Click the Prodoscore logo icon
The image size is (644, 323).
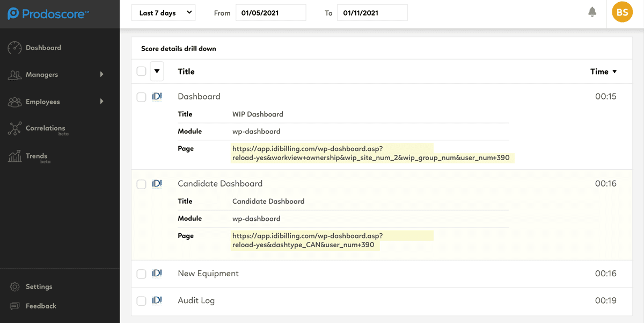pyautogui.click(x=13, y=13)
